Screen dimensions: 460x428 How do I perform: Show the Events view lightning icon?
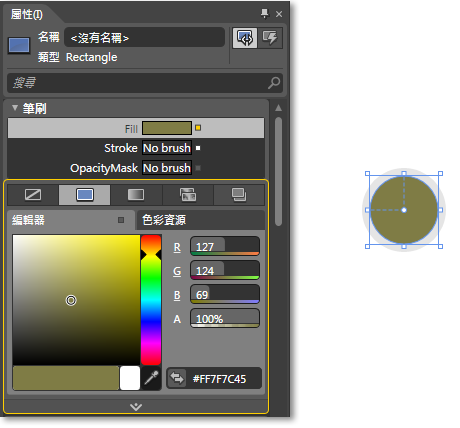[270, 38]
